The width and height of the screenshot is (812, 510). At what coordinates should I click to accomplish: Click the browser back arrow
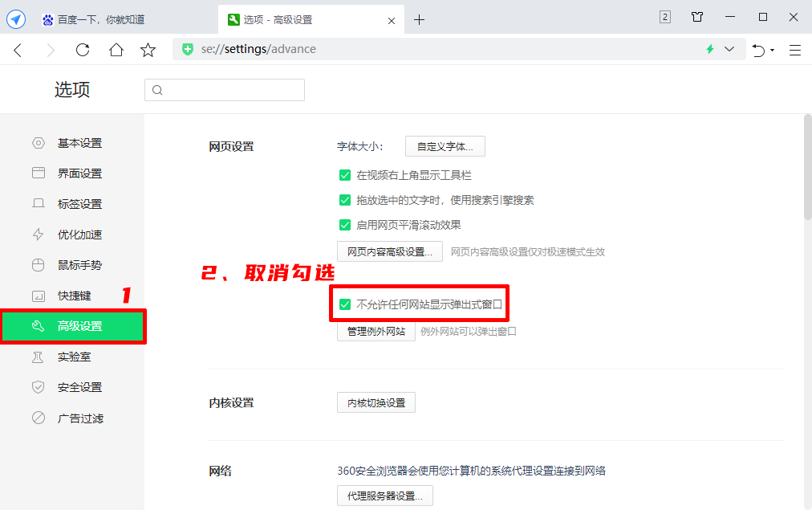pyautogui.click(x=18, y=50)
